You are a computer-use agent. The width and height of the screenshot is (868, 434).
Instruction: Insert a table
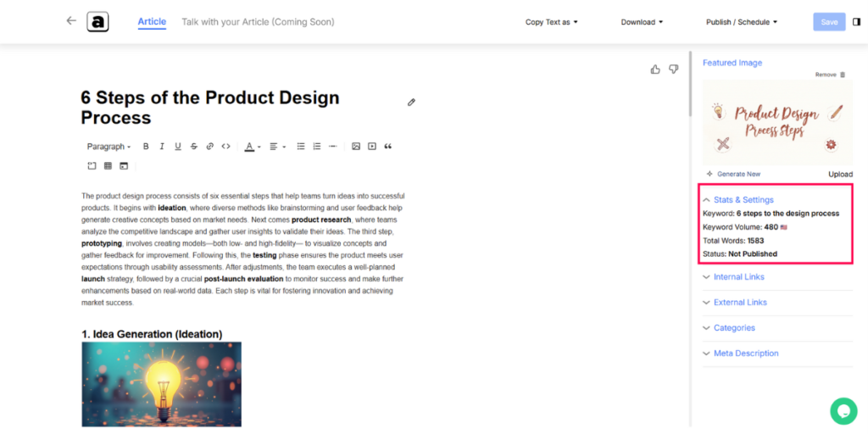108,165
